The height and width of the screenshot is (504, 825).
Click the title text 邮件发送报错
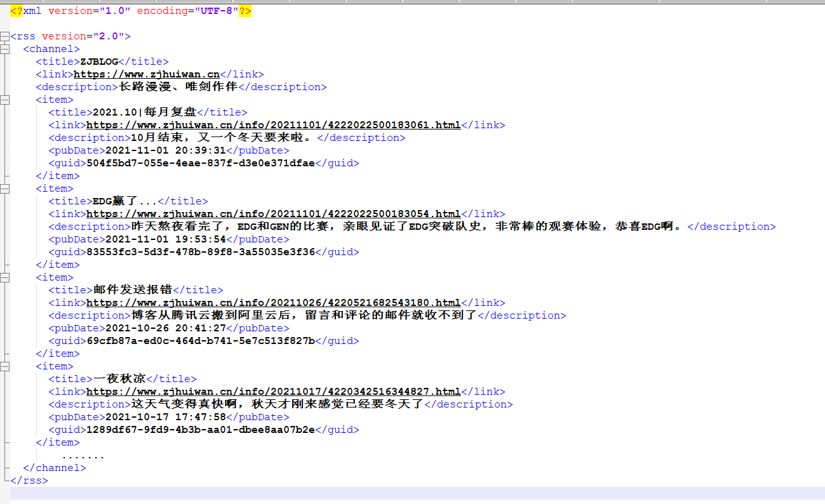(x=133, y=290)
